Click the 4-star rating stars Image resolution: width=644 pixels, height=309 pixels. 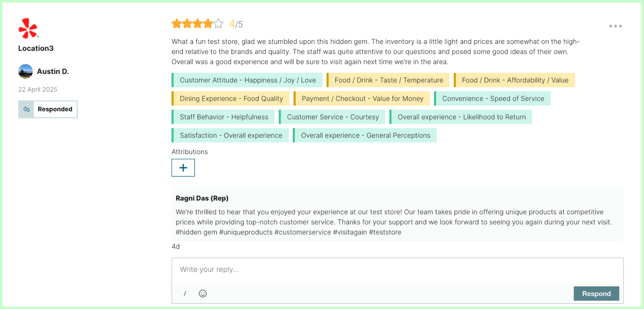197,24
